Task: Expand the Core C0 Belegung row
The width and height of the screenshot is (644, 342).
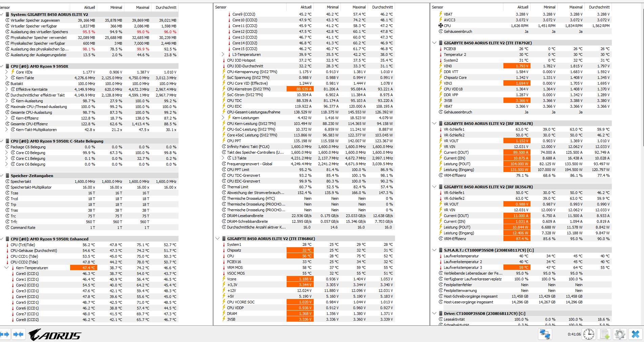Action: pyautogui.click(x=6, y=153)
